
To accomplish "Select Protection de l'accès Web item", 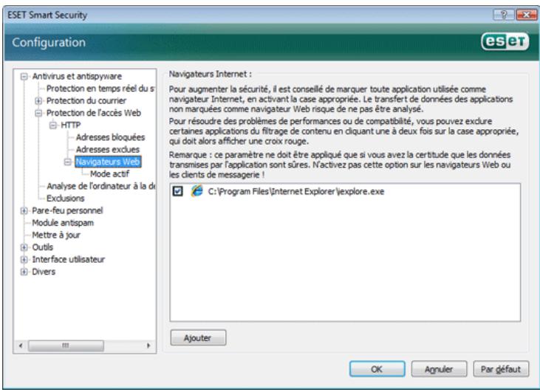I will [94, 113].
